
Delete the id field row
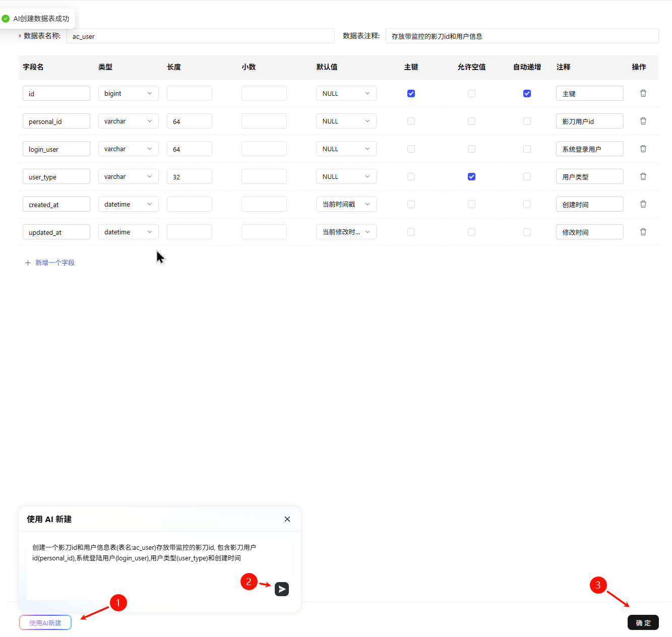(643, 93)
